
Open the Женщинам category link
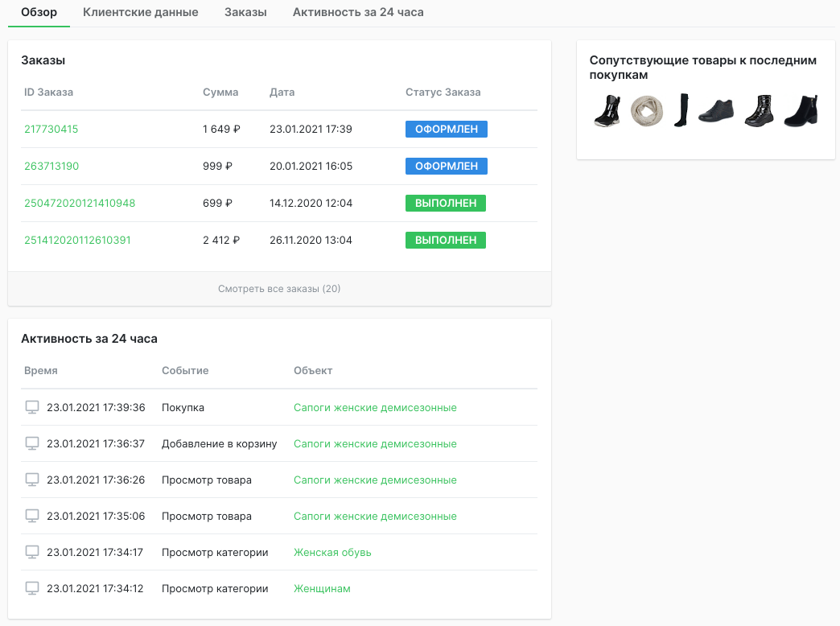tap(322, 589)
